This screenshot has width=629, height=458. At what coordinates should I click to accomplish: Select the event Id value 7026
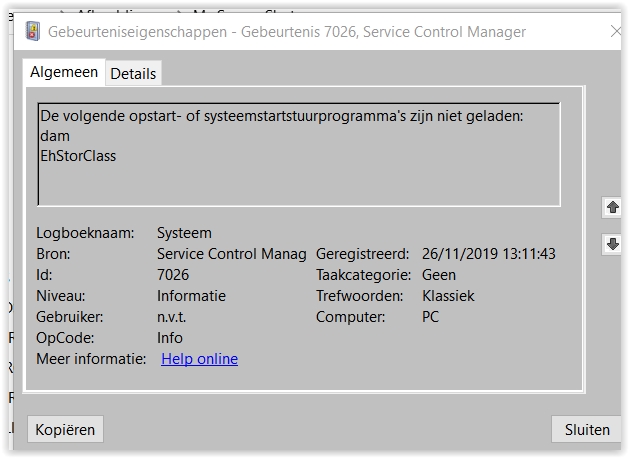click(x=172, y=275)
